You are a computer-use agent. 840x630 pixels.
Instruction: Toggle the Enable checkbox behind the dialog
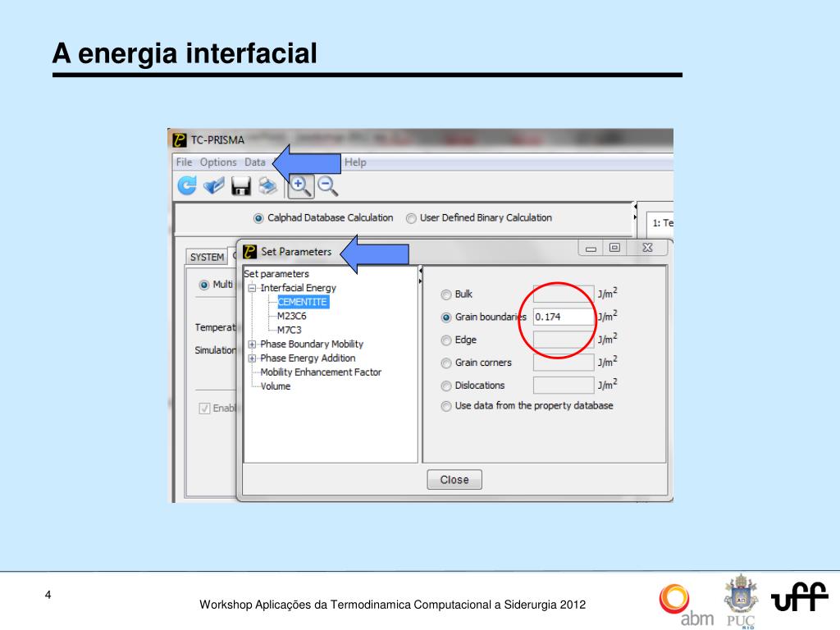click(204, 409)
